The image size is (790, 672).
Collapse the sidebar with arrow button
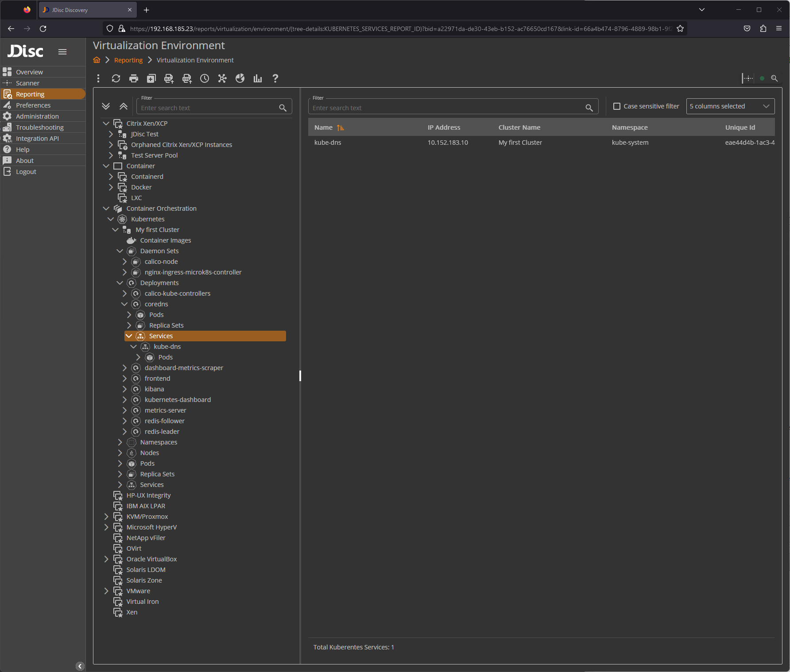pos(80,666)
